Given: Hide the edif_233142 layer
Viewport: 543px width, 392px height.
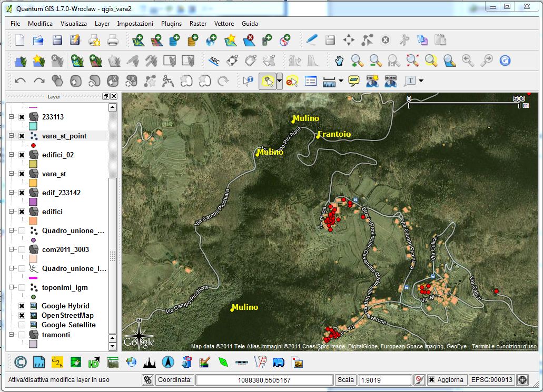Looking at the screenshot, I should (22, 193).
